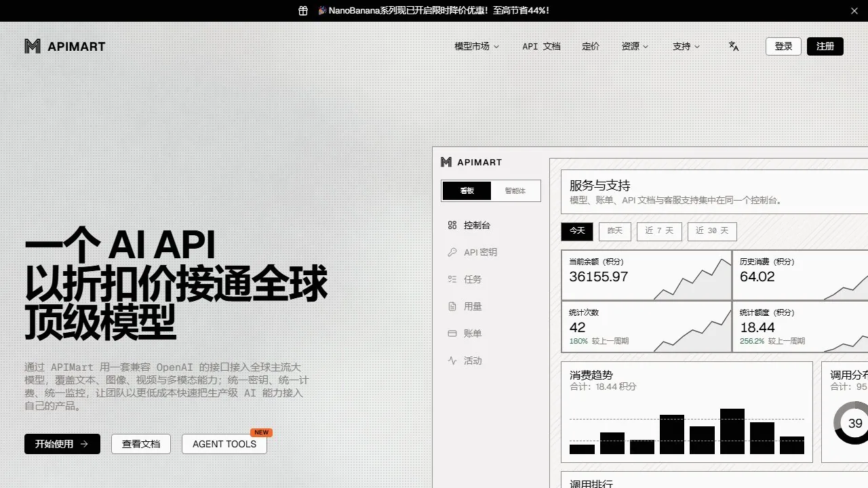This screenshot has width=868, height=488.
Task: Switch the dashboard toggle to 智能体
Action: coord(515,191)
